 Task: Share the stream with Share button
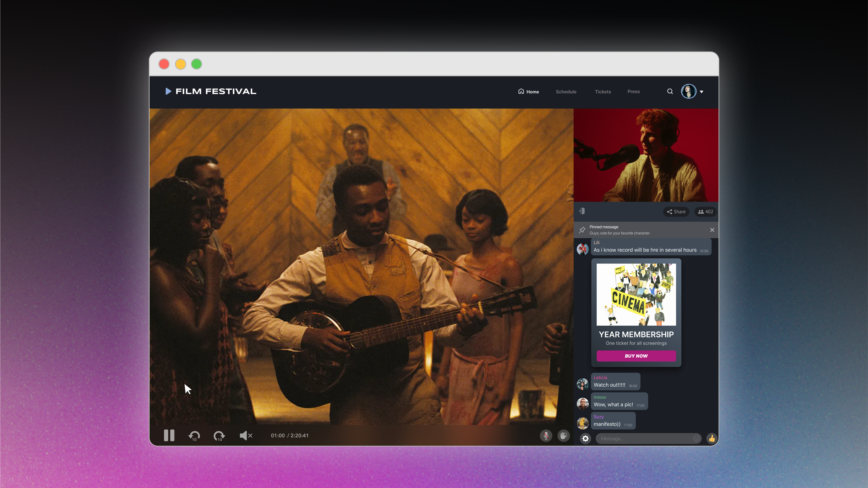click(676, 212)
